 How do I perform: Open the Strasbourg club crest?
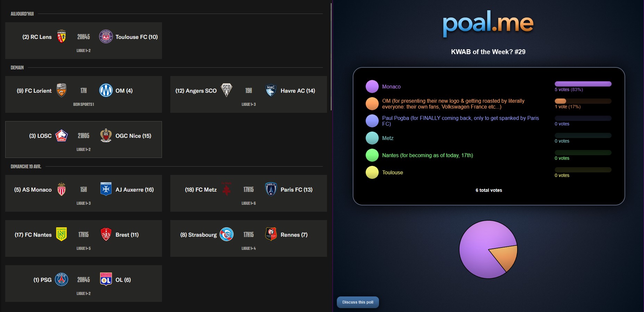(x=227, y=234)
